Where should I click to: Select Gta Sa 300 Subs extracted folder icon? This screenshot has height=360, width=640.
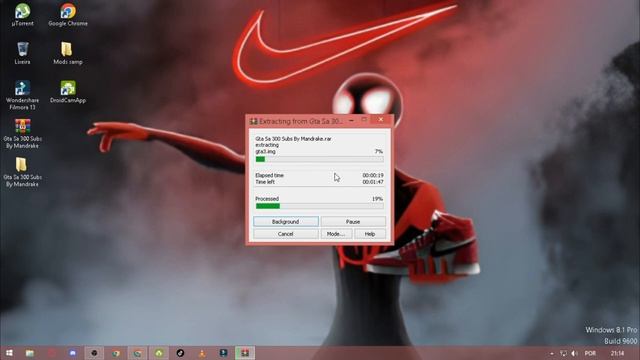pyautogui.click(x=22, y=172)
